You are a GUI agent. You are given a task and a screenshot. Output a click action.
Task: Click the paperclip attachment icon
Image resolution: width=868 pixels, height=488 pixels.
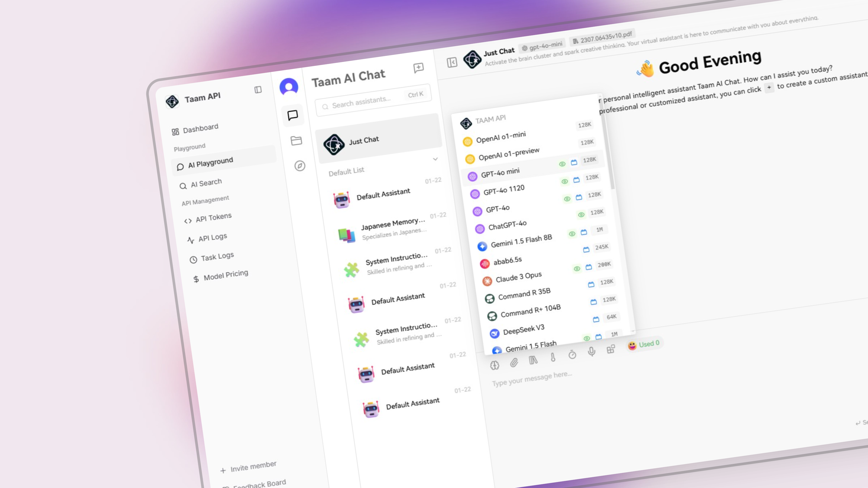[514, 363]
